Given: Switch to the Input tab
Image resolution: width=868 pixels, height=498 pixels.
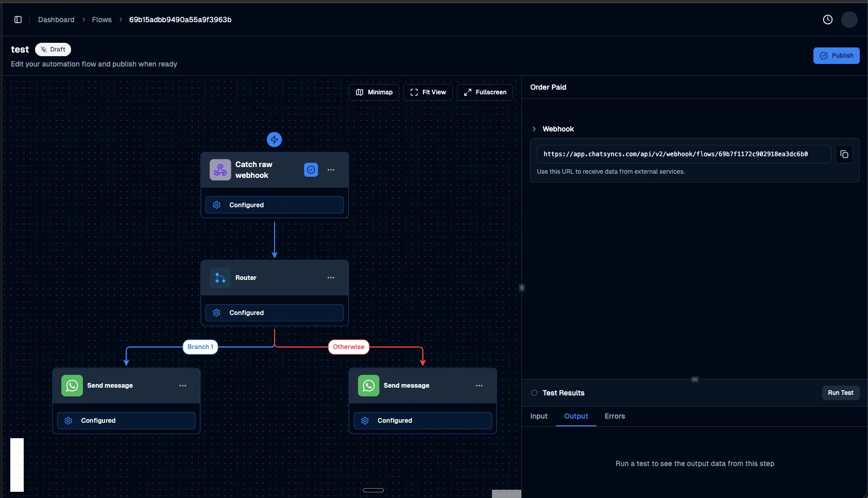Looking at the screenshot, I should tap(539, 416).
